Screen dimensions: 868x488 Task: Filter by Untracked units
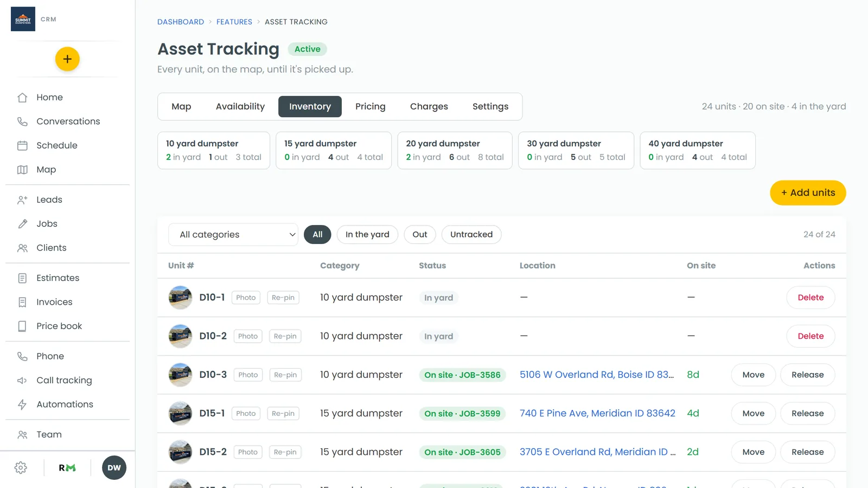pos(471,235)
